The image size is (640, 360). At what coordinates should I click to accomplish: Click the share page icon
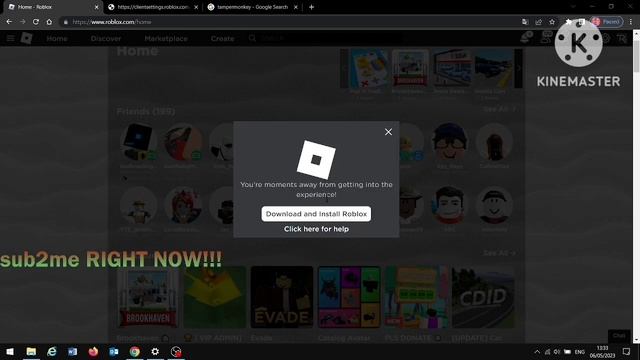click(x=538, y=22)
